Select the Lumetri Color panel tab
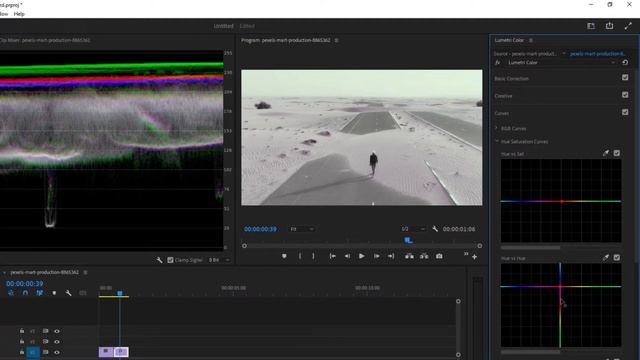This screenshot has width=640, height=360. pyautogui.click(x=509, y=40)
